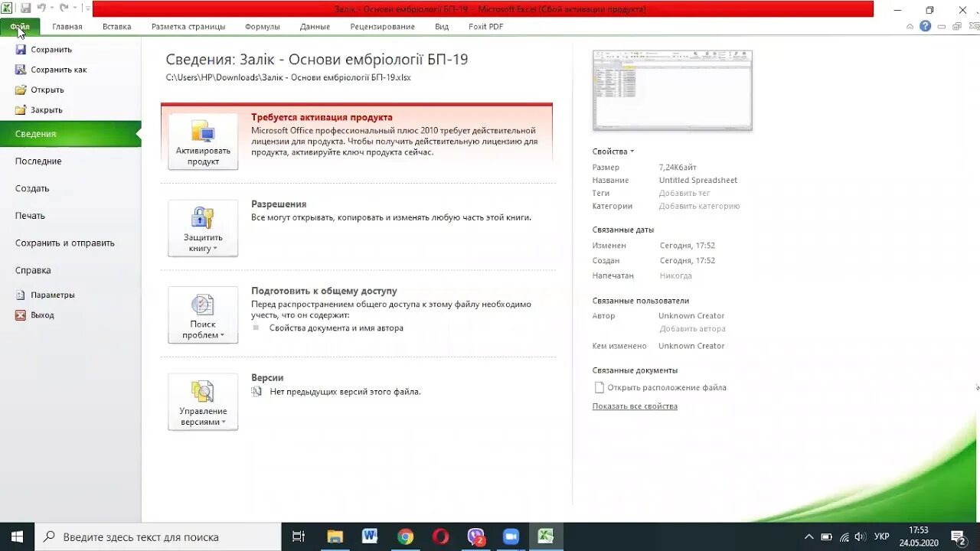Click the blue Help question mark icon
The width and height of the screenshot is (980, 551).
click(x=925, y=26)
